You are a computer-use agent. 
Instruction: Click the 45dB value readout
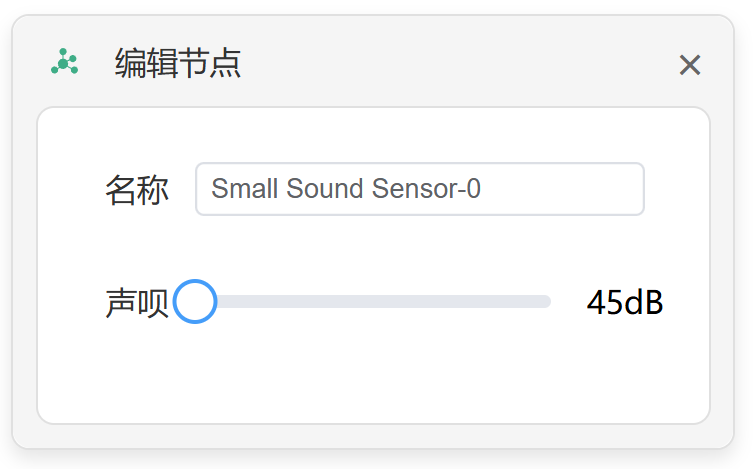click(x=625, y=303)
